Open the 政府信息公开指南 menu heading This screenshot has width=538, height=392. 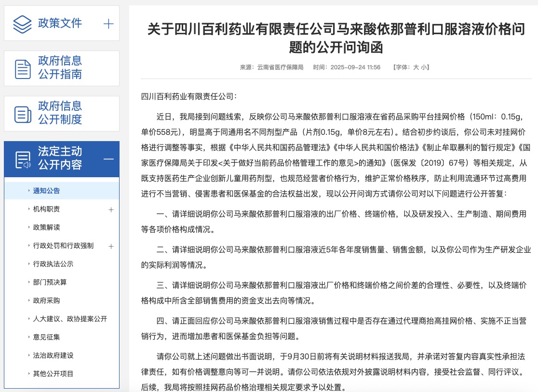pyautogui.click(x=60, y=67)
